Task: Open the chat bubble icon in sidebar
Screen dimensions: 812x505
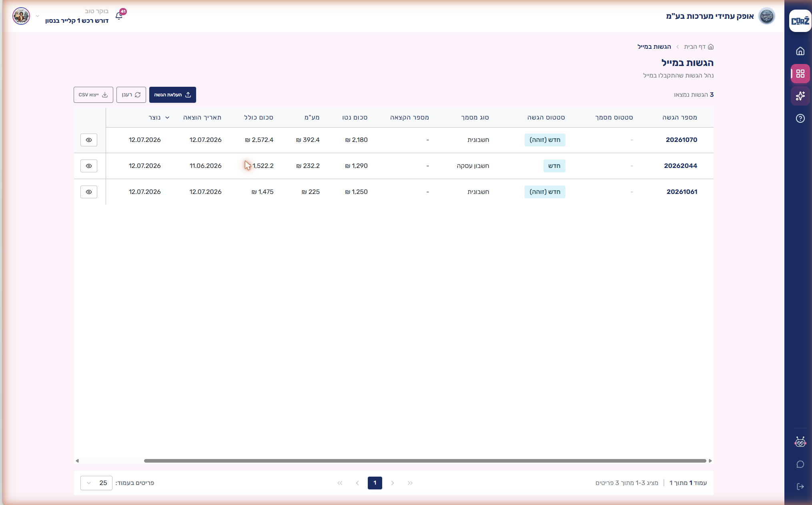Action: (800, 464)
